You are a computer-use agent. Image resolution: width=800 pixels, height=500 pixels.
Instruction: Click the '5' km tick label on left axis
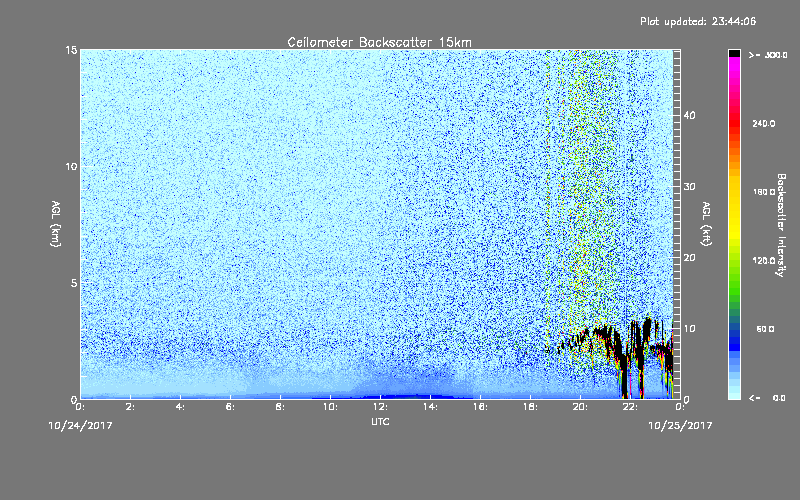tap(74, 283)
